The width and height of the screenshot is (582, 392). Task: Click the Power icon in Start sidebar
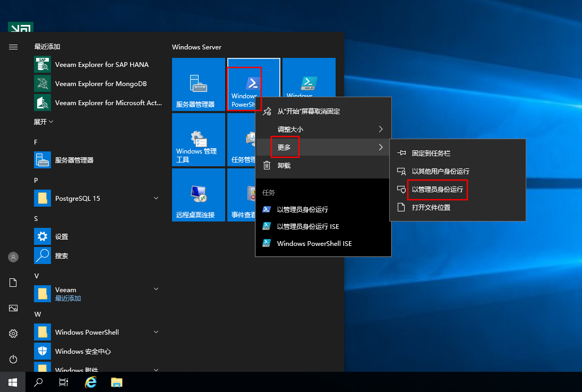[13, 359]
